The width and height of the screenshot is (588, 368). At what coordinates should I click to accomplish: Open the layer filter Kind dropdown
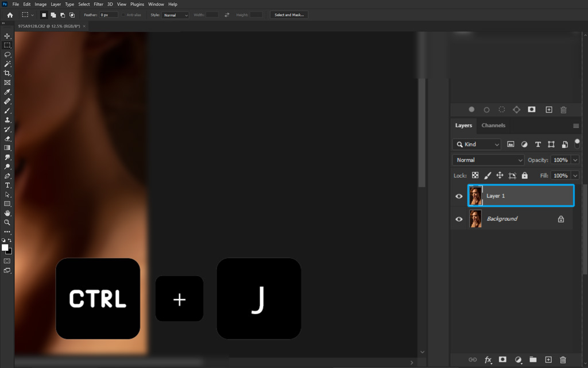pyautogui.click(x=477, y=144)
